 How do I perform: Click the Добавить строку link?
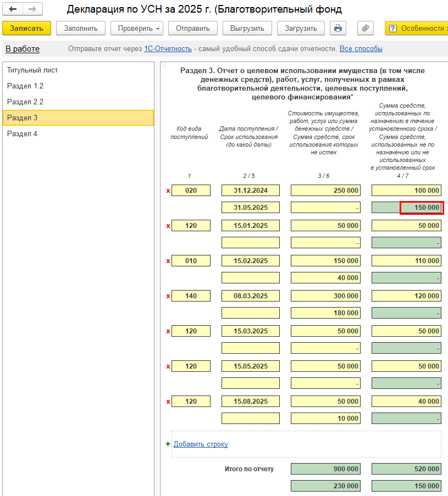point(201,444)
